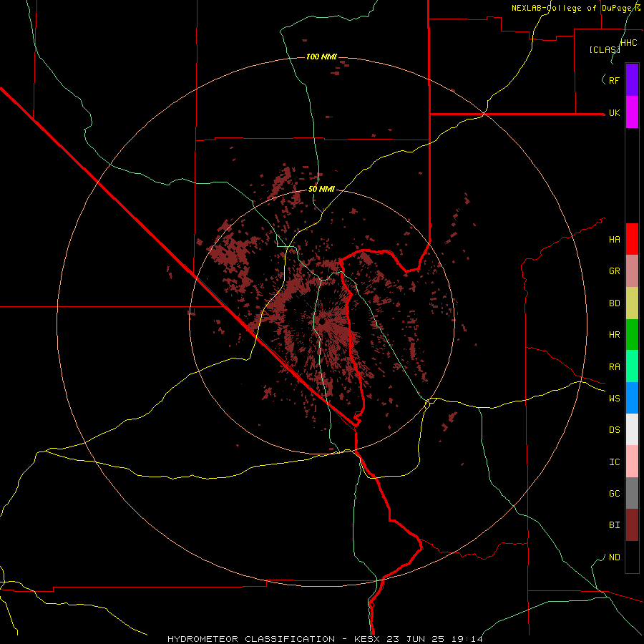Click the DS white legend swatch
The height and width of the screenshot is (644, 644).
pyautogui.click(x=632, y=429)
